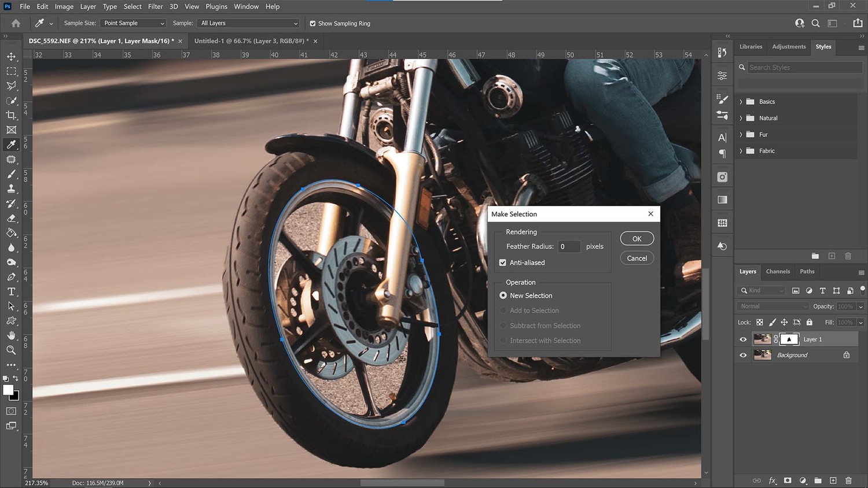Hide the Background layer eye icon
Viewport: 868px width, 488px height.
743,355
